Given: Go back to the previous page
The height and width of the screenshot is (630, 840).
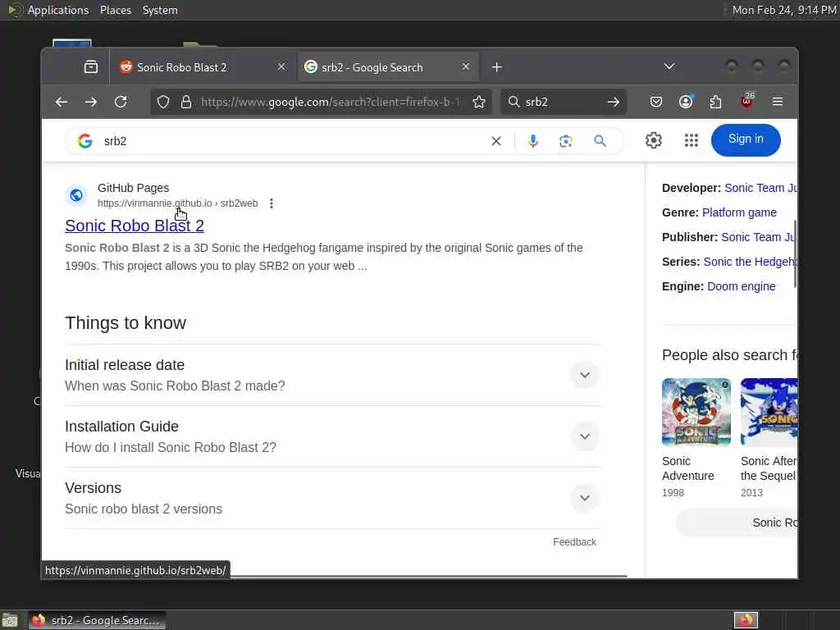Looking at the screenshot, I should (61, 102).
